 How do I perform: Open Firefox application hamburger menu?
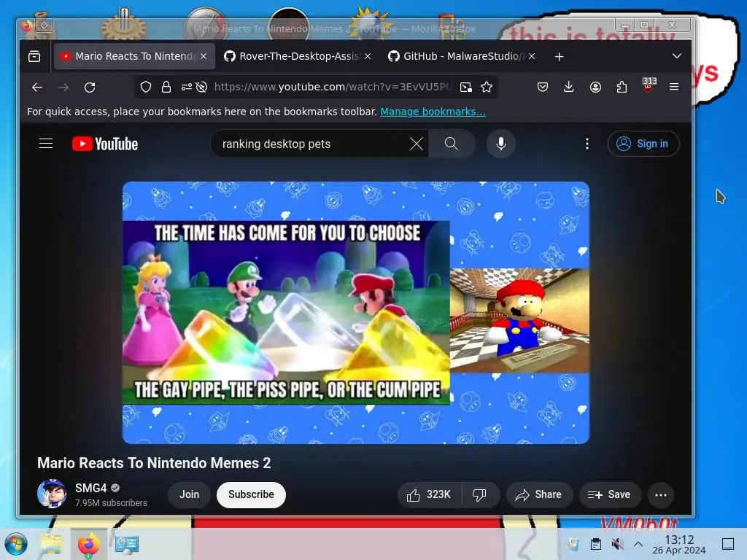tap(674, 87)
